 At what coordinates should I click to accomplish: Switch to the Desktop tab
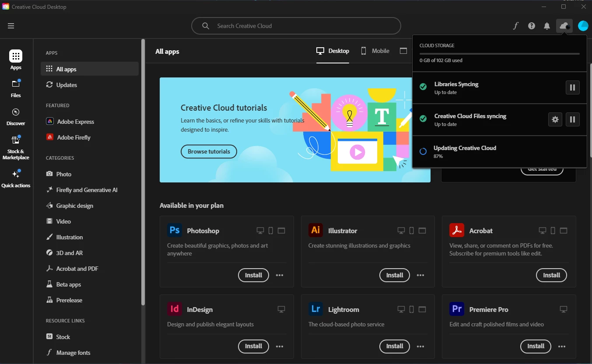point(333,51)
